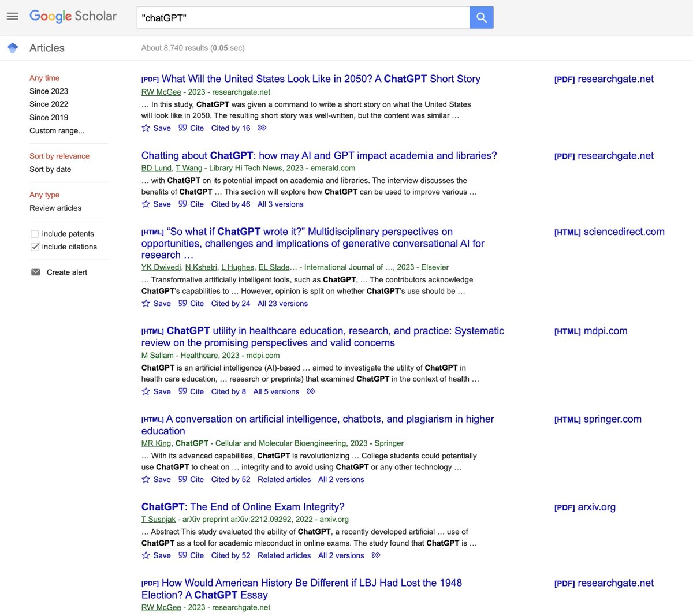Cite the End of Online Exam Integrity result

pos(191,555)
